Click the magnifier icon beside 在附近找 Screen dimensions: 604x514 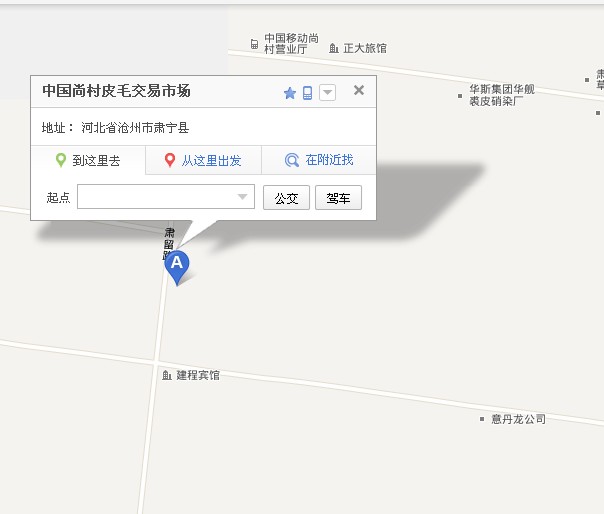[x=292, y=160]
